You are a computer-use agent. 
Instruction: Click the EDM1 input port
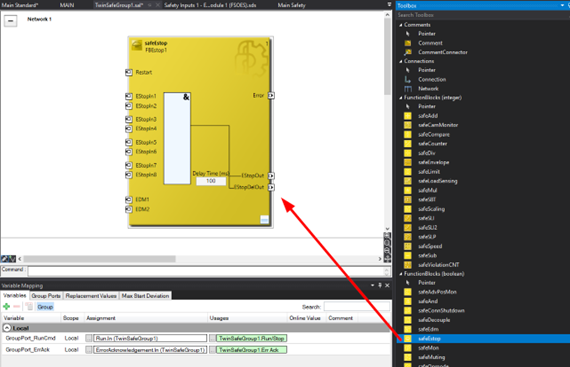(x=129, y=199)
